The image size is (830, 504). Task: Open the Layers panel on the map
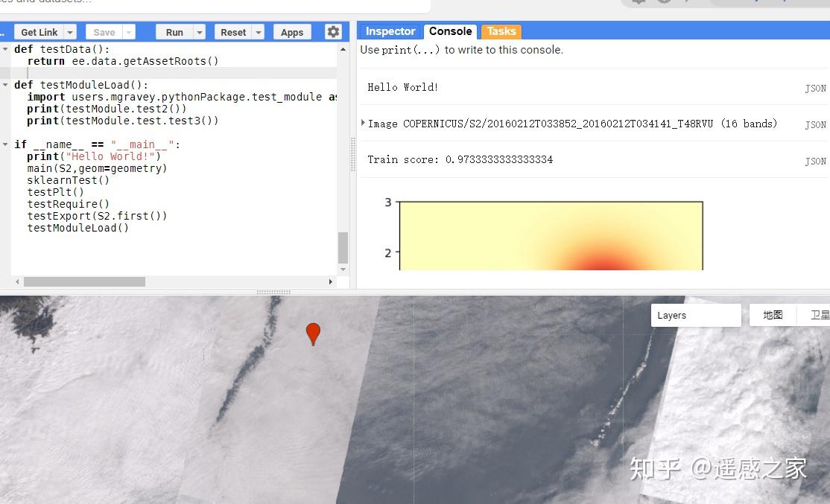click(695, 315)
